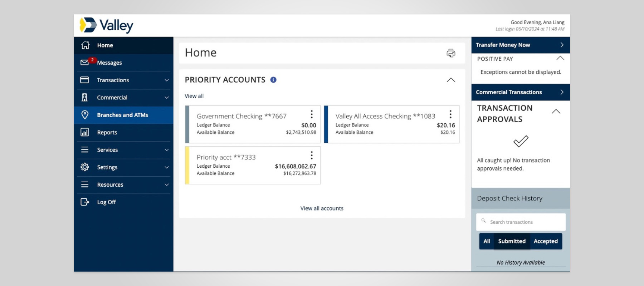Click the Valley logo
Screen dimensions: 644x286
(106, 25)
